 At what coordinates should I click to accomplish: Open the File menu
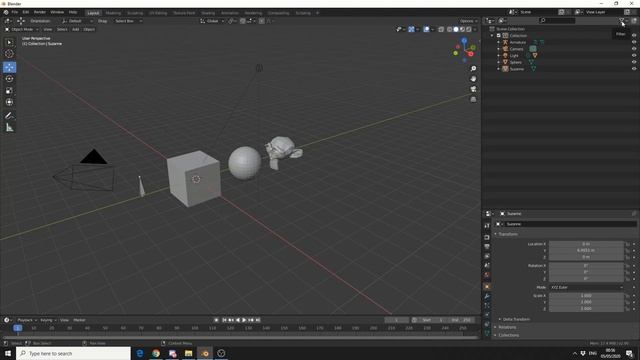click(15, 12)
